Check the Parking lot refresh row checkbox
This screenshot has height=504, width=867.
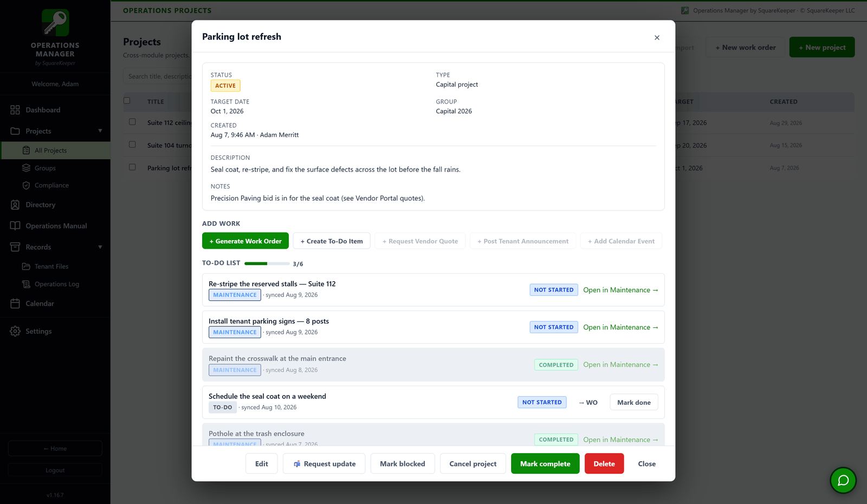(132, 167)
